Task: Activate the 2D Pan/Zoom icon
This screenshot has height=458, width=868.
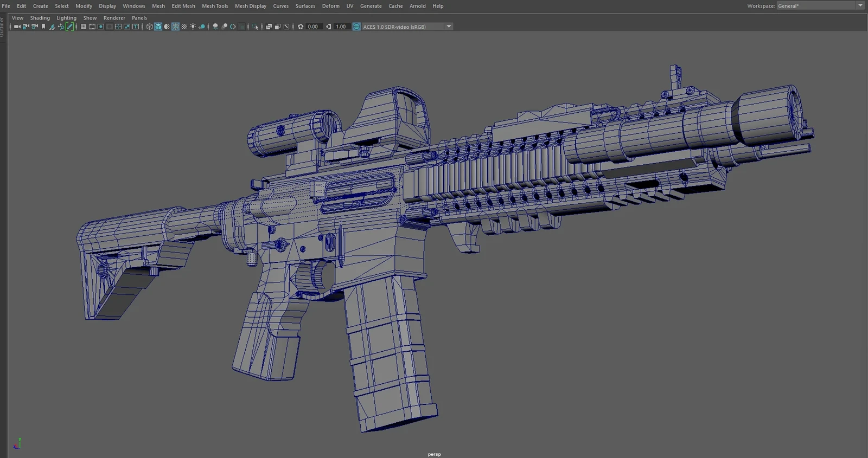Action: point(61,27)
